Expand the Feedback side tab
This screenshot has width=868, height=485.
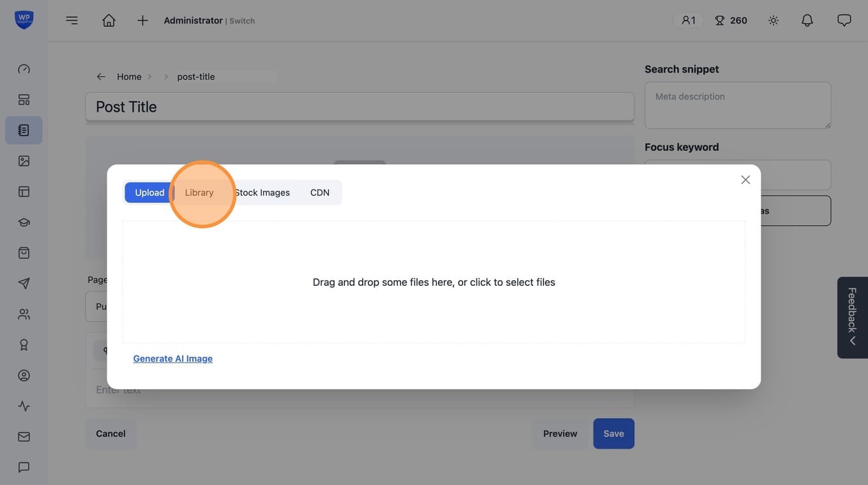tap(853, 318)
